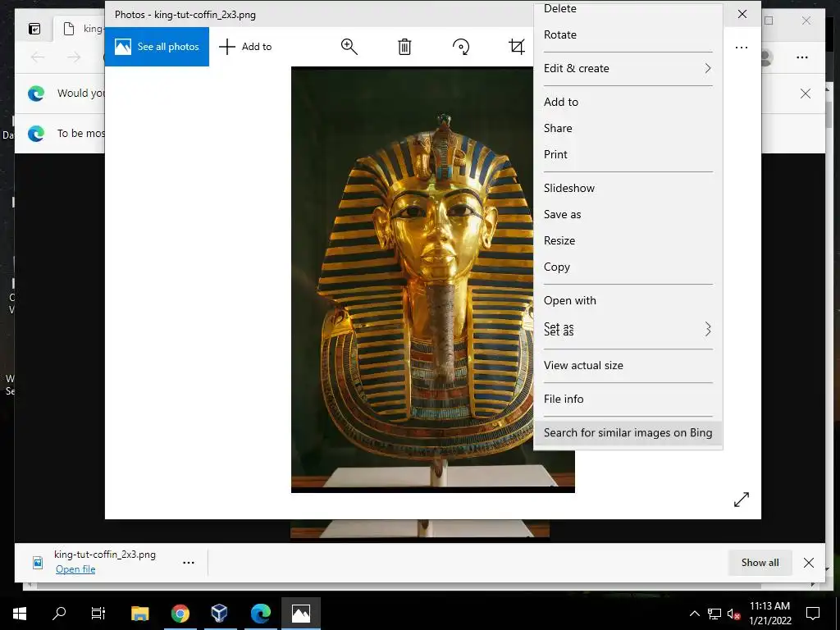The height and width of the screenshot is (630, 840).
Task: Click the Edge back arrow
Action: click(38, 57)
